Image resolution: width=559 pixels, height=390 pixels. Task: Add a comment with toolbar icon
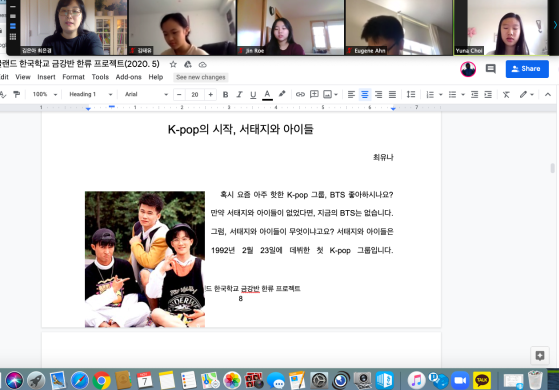314,94
